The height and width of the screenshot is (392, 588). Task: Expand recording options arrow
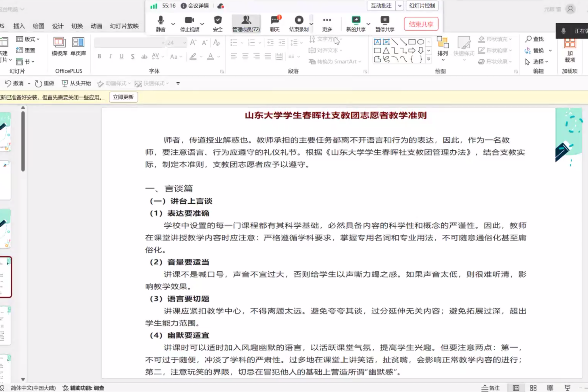point(311,24)
